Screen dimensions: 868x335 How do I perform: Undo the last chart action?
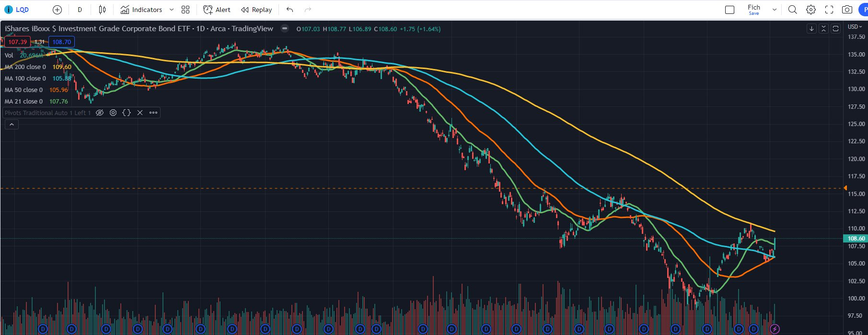tap(289, 10)
